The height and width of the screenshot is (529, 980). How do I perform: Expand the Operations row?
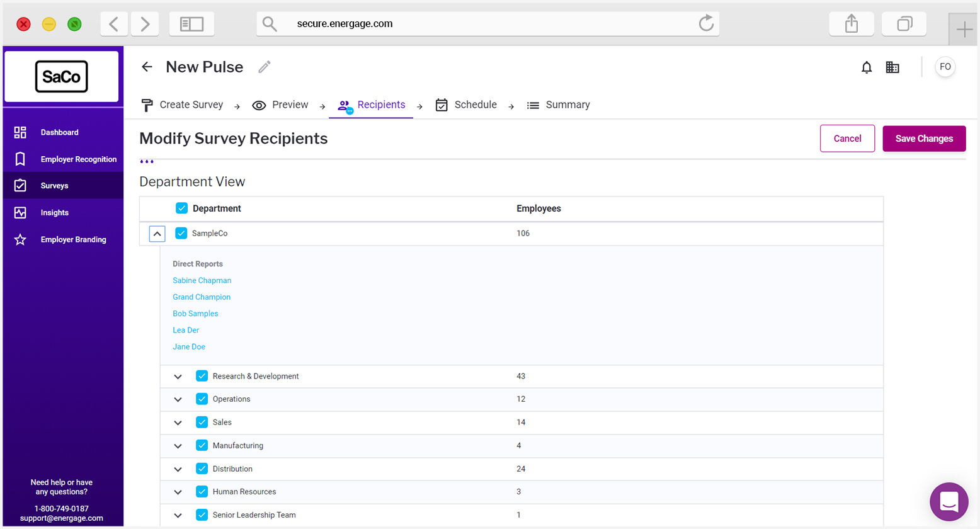pyautogui.click(x=178, y=399)
